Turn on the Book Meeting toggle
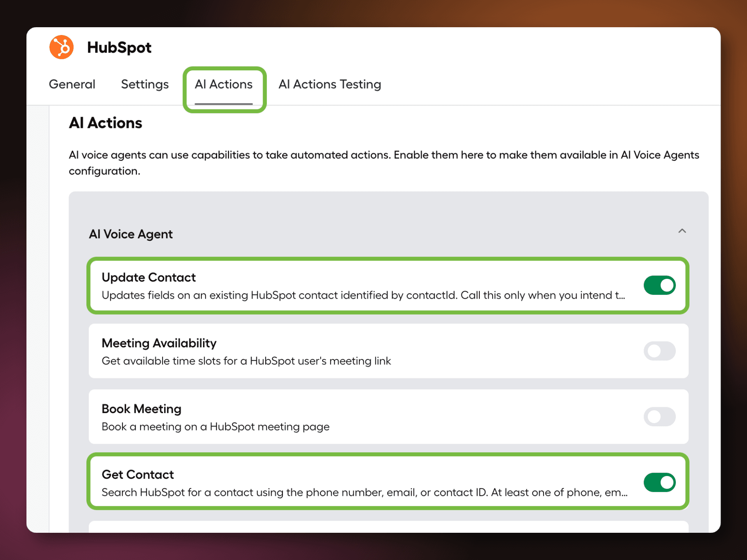 [x=660, y=417]
